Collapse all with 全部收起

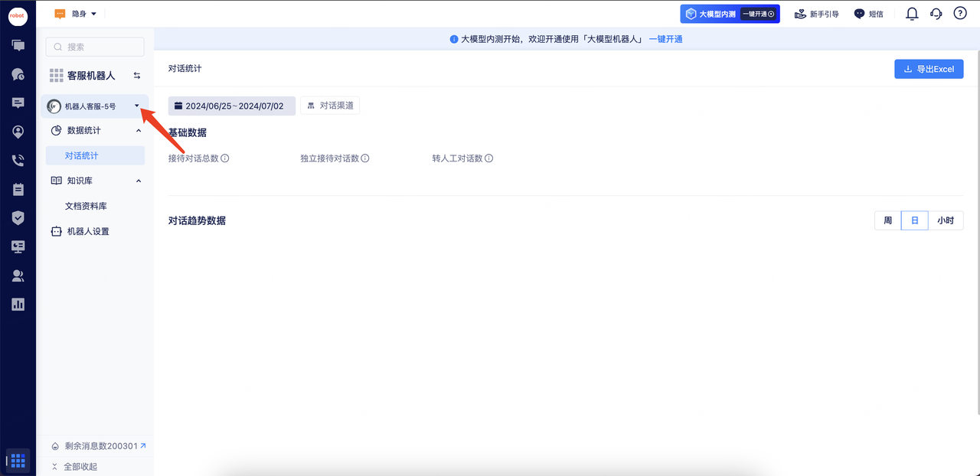point(73,466)
